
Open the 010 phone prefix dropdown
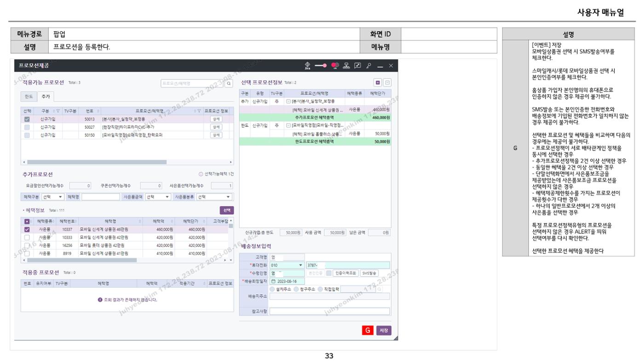pyautogui.click(x=287, y=265)
